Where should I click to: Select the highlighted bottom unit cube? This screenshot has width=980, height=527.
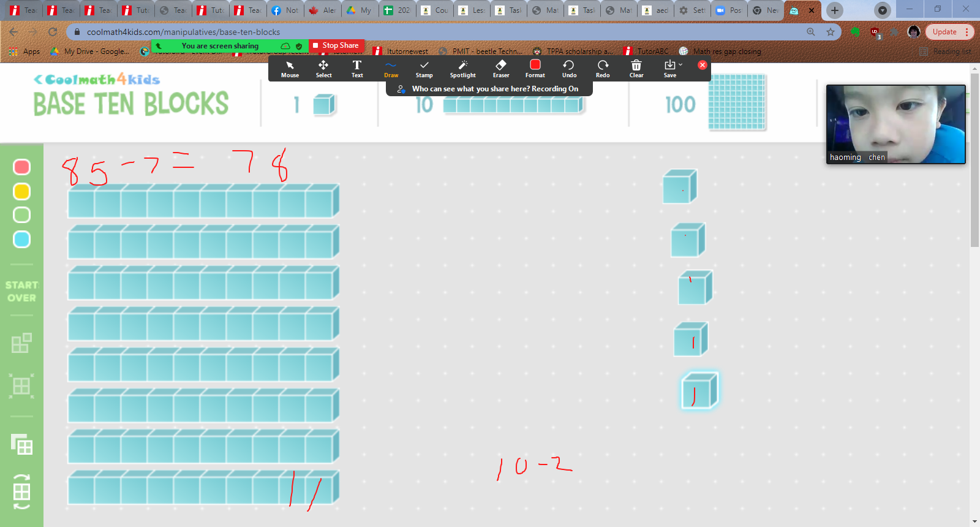tap(699, 390)
